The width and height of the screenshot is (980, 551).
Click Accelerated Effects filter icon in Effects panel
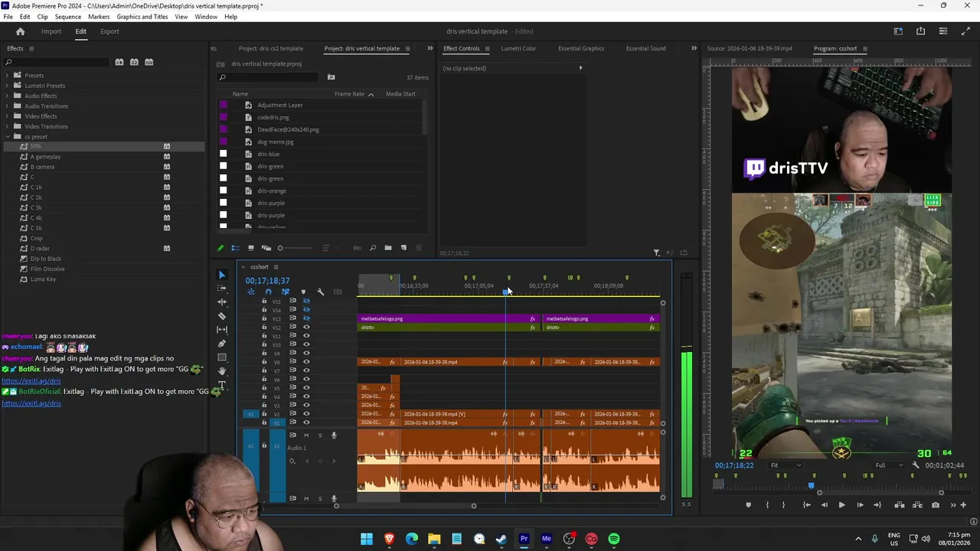pos(119,62)
